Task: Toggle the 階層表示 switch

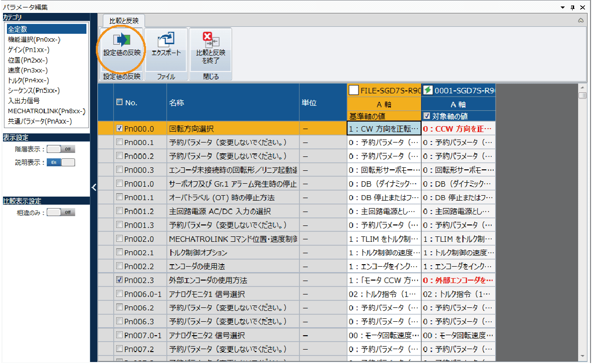Action: click(61, 149)
